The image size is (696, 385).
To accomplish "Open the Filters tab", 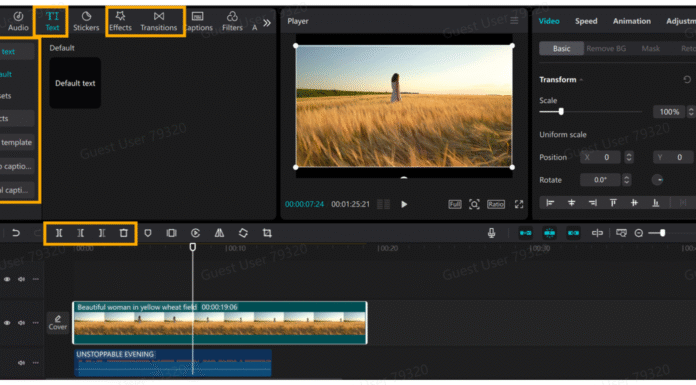I will [232, 22].
